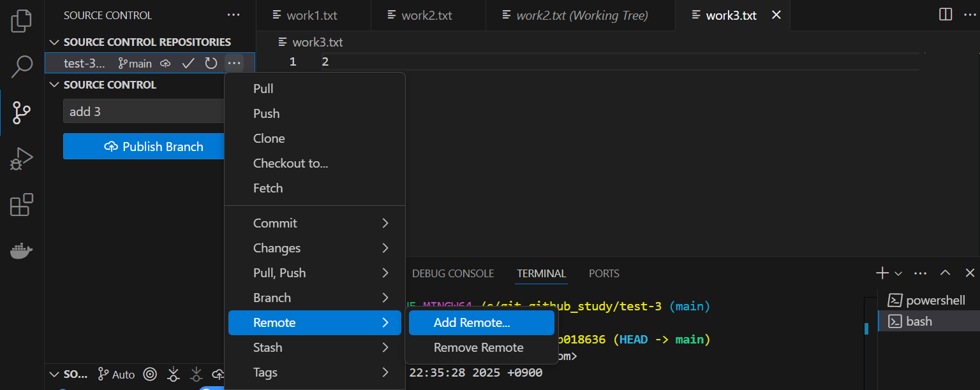Click the go to current history item target icon

coord(150,374)
